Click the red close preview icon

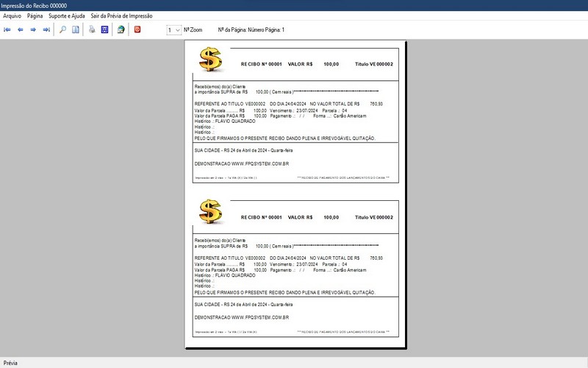tap(137, 30)
